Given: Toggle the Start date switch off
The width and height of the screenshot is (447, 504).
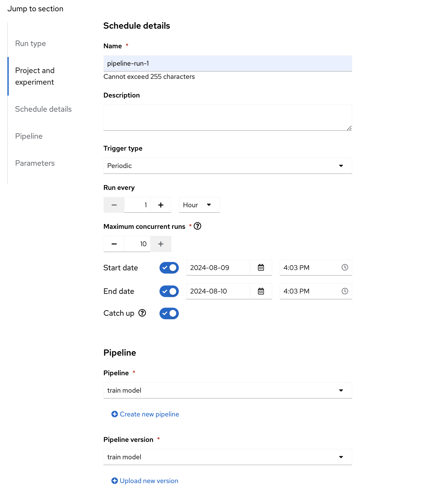Looking at the screenshot, I should pos(169,268).
